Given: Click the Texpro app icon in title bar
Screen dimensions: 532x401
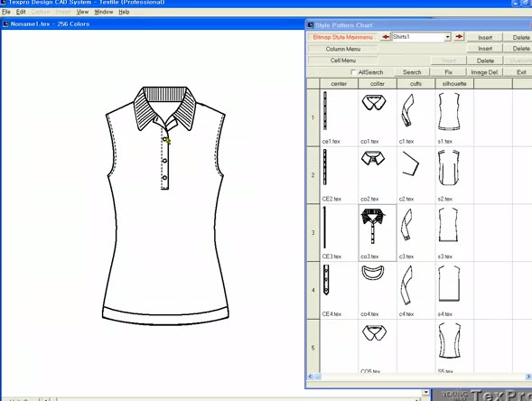Looking at the screenshot, I should (3, 3).
